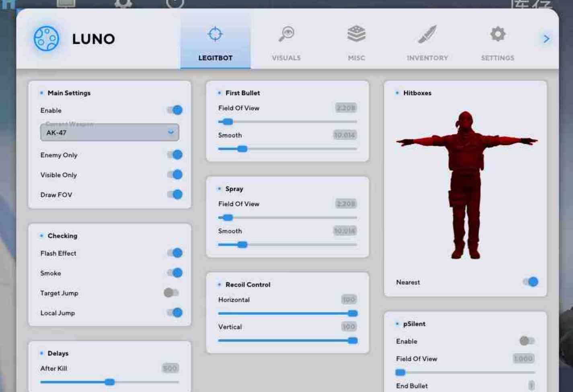
Task: Click the LUNO planet logo icon
Action: [x=46, y=39]
